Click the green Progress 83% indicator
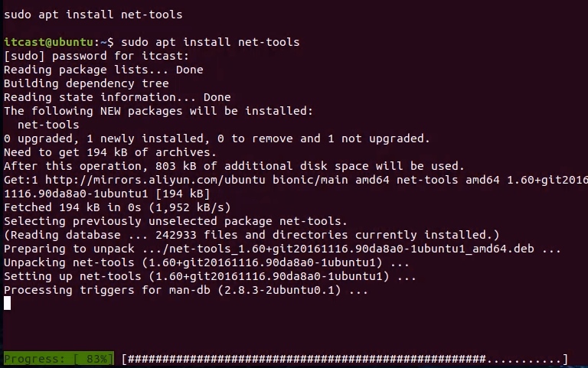The height and width of the screenshot is (368, 588). click(58, 359)
